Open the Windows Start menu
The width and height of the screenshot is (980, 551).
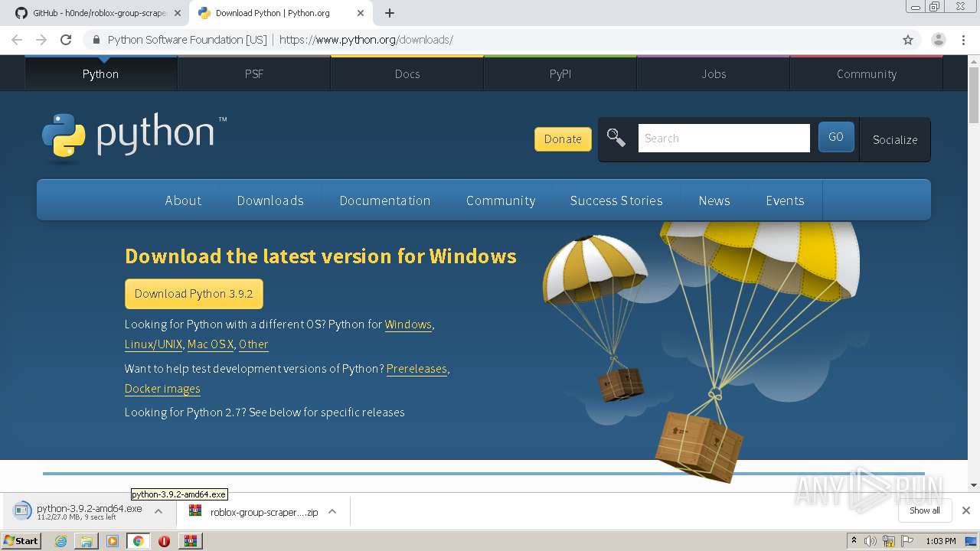point(21,541)
